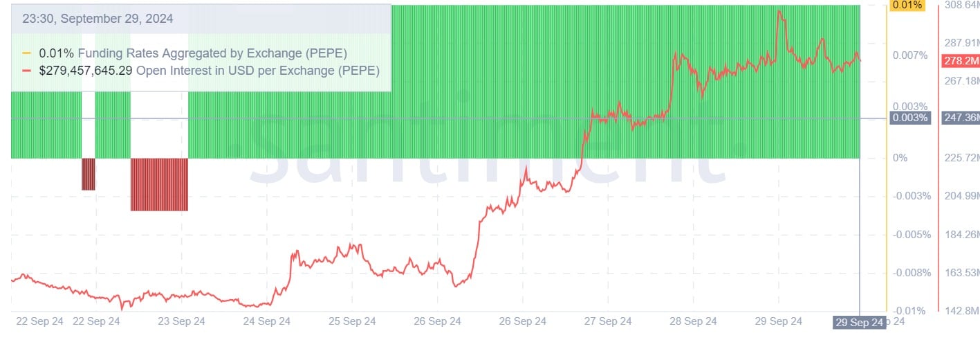The width and height of the screenshot is (980, 340).
Task: Select the Funding Rates Aggregated by Exchange label
Action: [212, 53]
